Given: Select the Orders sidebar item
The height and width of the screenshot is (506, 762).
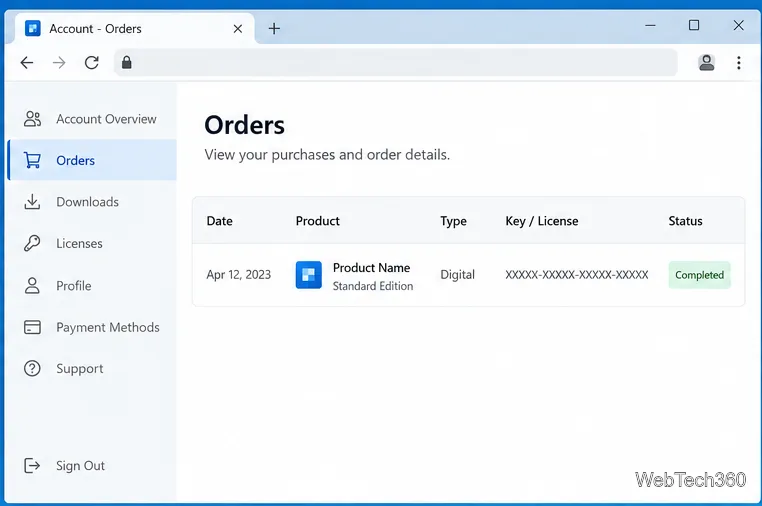Looking at the screenshot, I should click(x=92, y=160).
